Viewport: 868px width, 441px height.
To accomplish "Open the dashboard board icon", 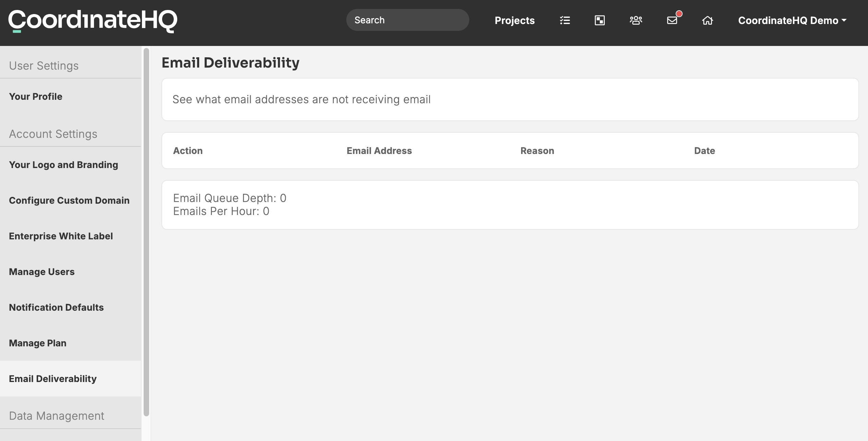I will click(600, 21).
